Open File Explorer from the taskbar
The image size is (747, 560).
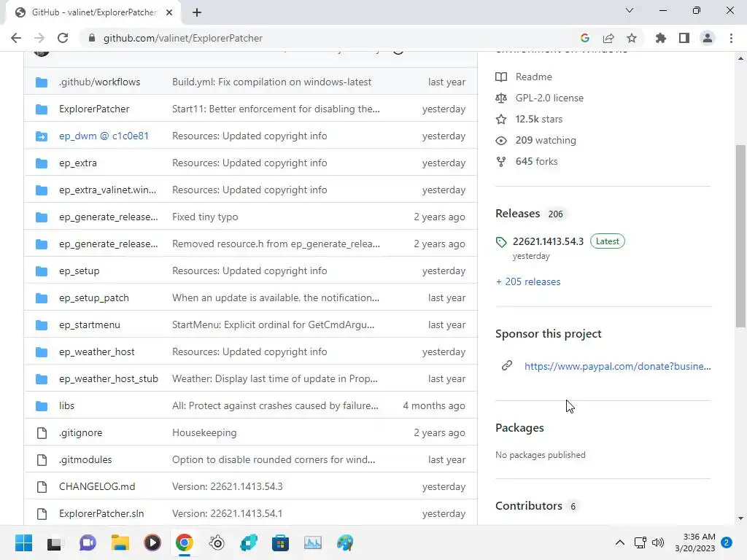tap(120, 542)
